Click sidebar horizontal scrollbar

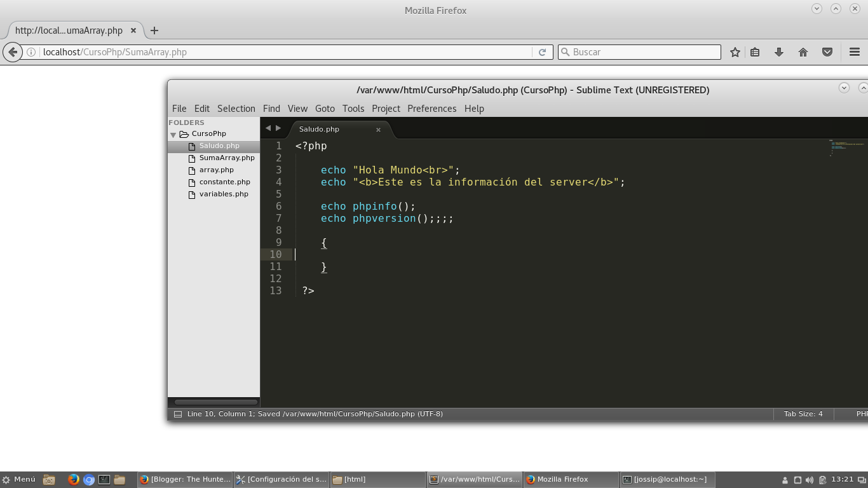(x=215, y=402)
